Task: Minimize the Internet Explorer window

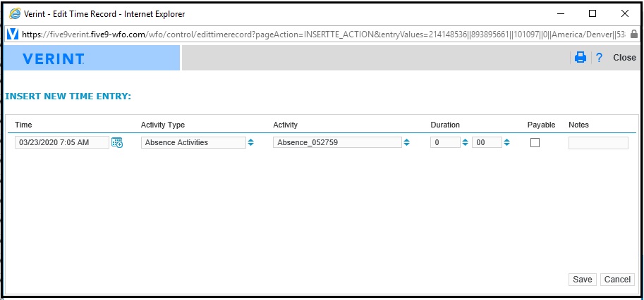Action: [560, 14]
